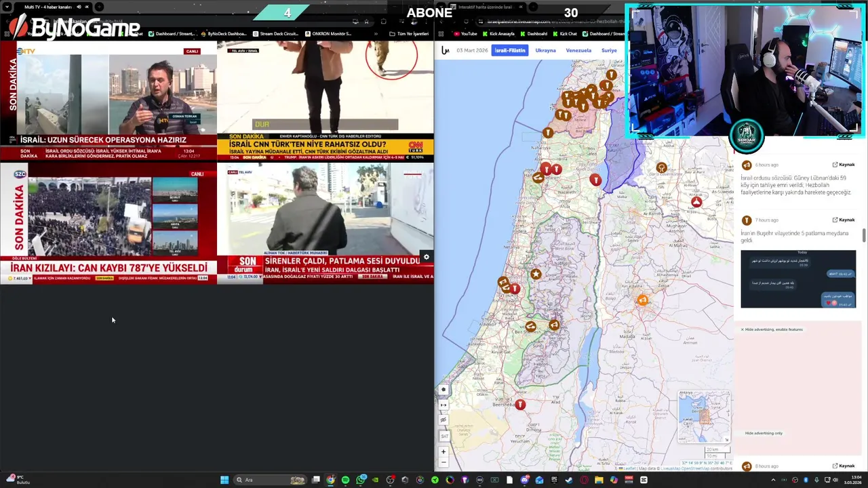Open WhatsApp from the taskbar
Viewport: 868px width, 488px height.
[360, 480]
